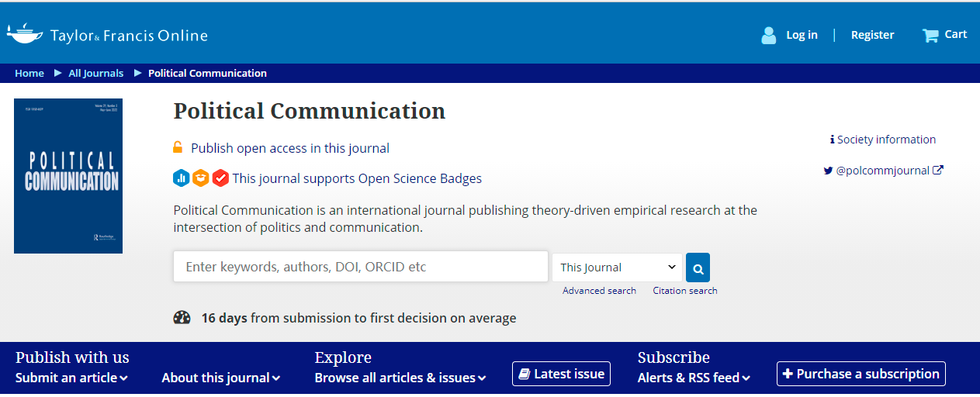Click the orange Open Materials badge icon
The image size is (980, 397).
coord(200,178)
